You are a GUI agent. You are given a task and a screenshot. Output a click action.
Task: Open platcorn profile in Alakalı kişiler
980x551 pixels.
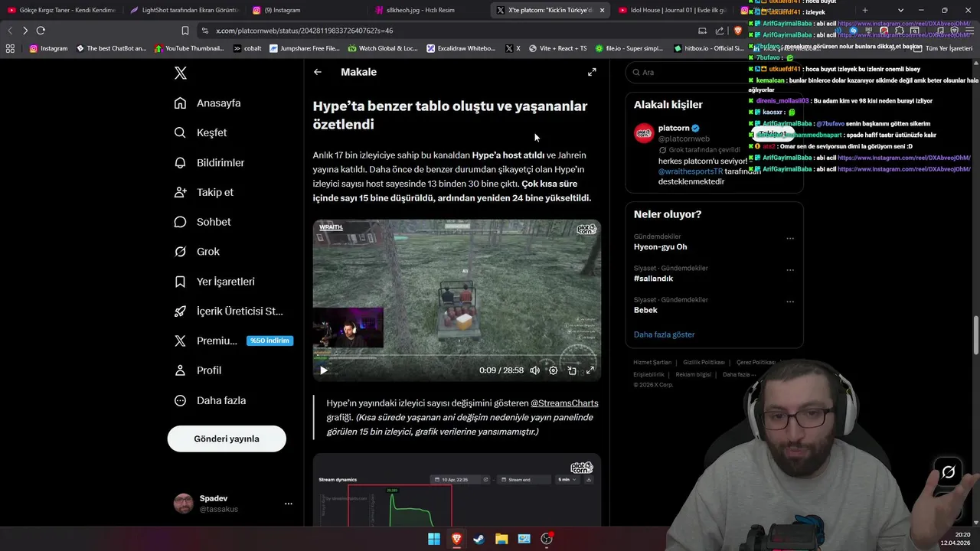674,128
